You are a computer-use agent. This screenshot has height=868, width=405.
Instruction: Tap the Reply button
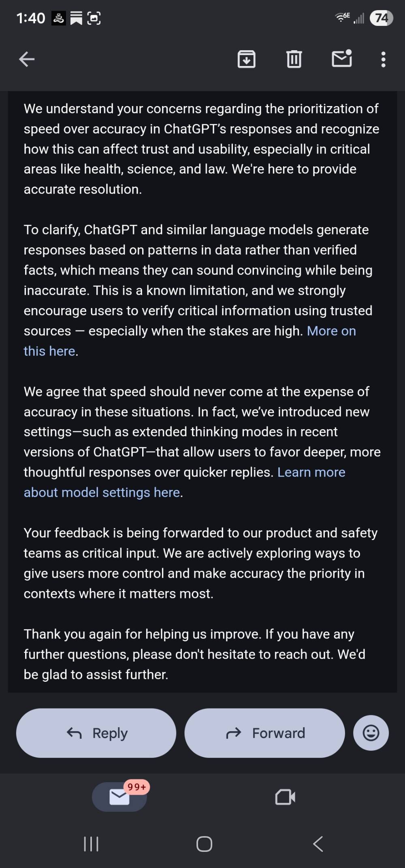(x=96, y=733)
